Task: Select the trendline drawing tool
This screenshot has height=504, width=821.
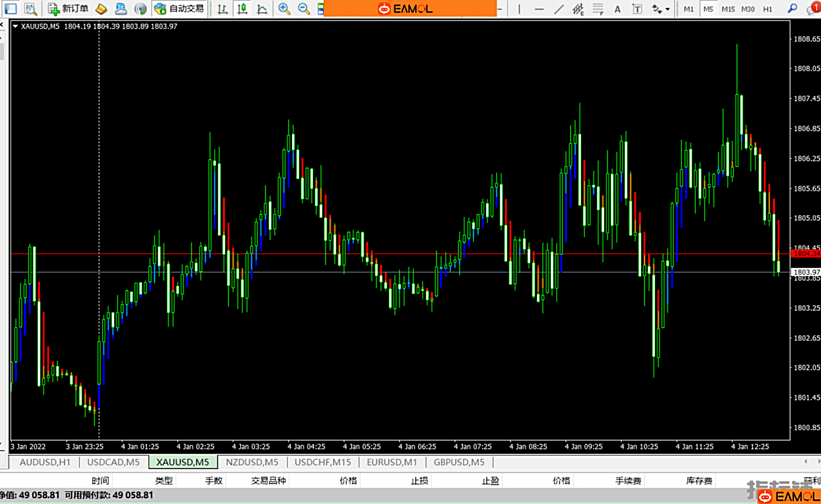Action: coord(558,9)
